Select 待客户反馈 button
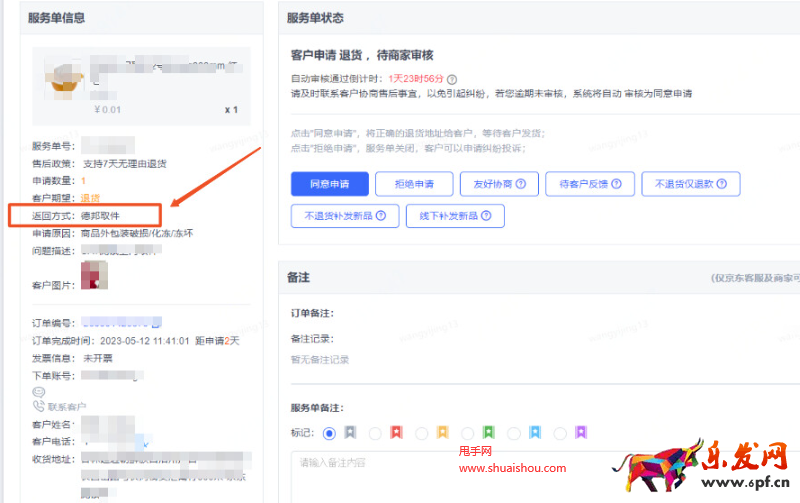 pos(590,184)
